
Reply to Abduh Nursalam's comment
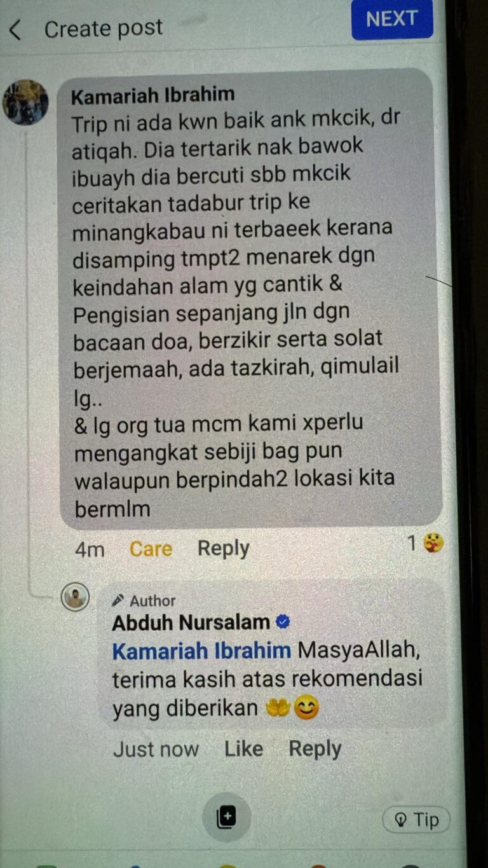(x=315, y=749)
